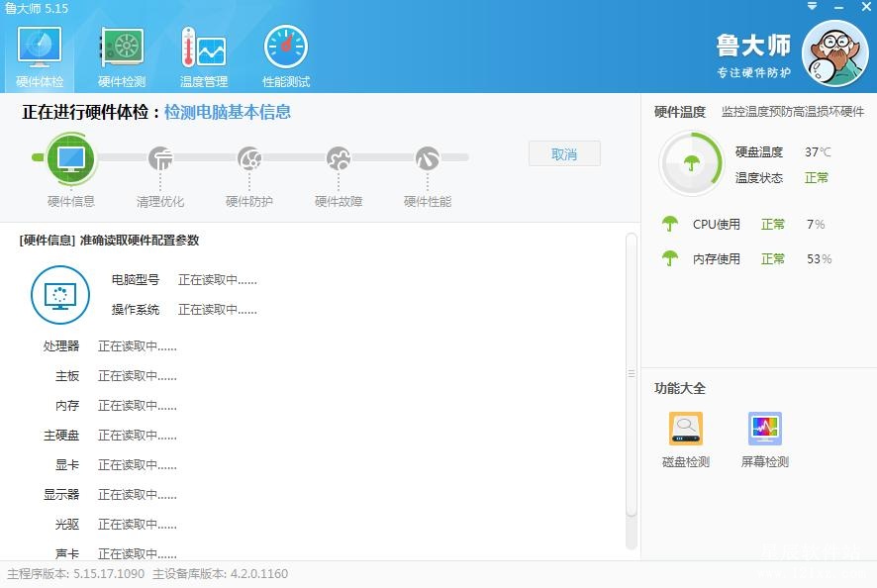Click the 硬件温度 panel heading

coord(680,112)
